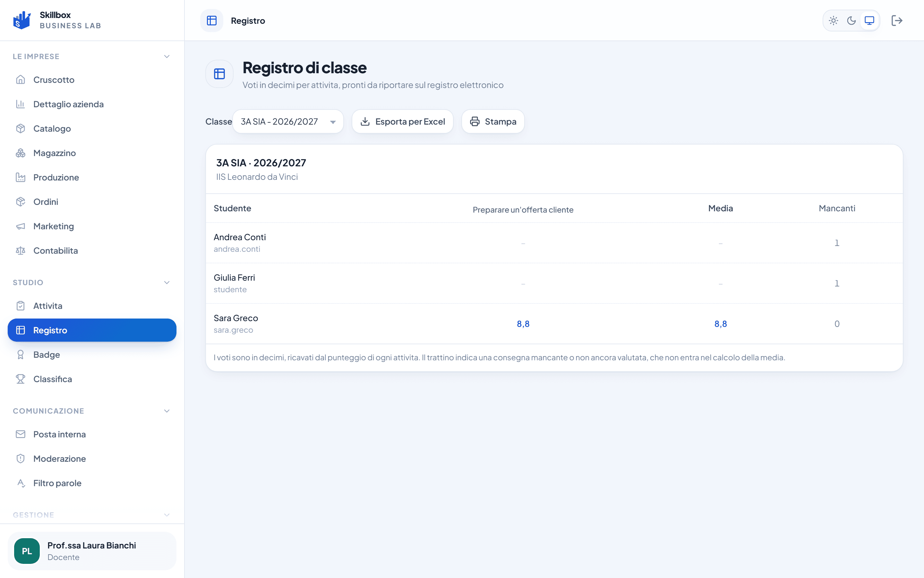Open Cruscotto menu item
Image resolution: width=924 pixels, height=578 pixels.
tap(92, 80)
